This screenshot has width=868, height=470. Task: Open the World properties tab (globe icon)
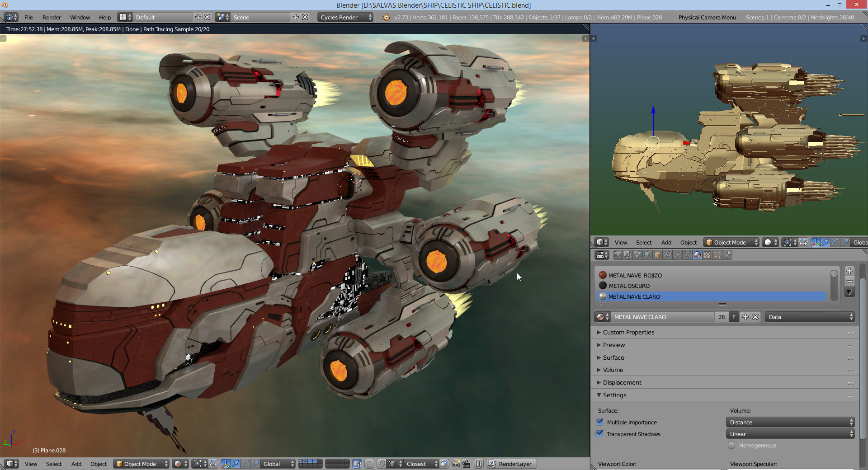click(648, 255)
